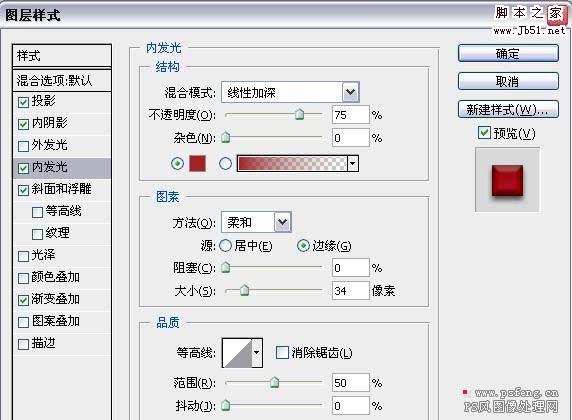Click the 抖动 jitter value field
This screenshot has height=420, width=572.
351,405
